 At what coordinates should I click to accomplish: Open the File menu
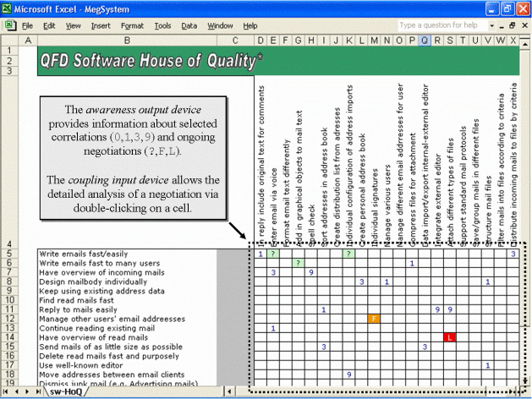[x=27, y=25]
